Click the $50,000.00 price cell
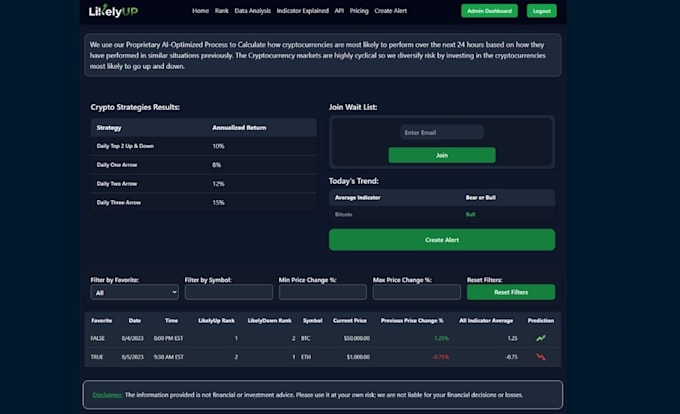This screenshot has height=414, width=680. click(x=357, y=338)
